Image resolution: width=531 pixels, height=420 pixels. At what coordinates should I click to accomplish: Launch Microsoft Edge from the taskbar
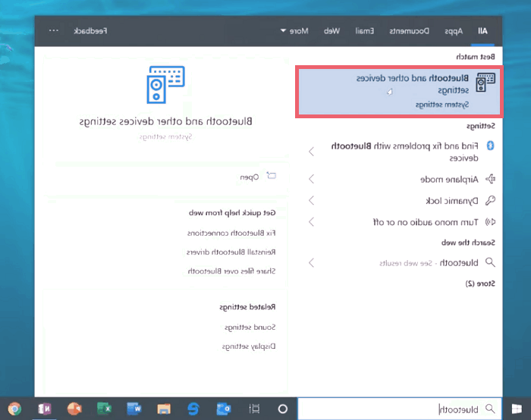[193, 409]
